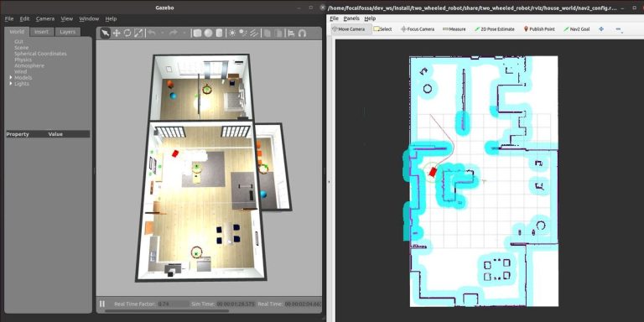This screenshot has height=322, width=644.
Task: Click the redo arrow in Gazebo toolbar
Action: click(x=174, y=34)
